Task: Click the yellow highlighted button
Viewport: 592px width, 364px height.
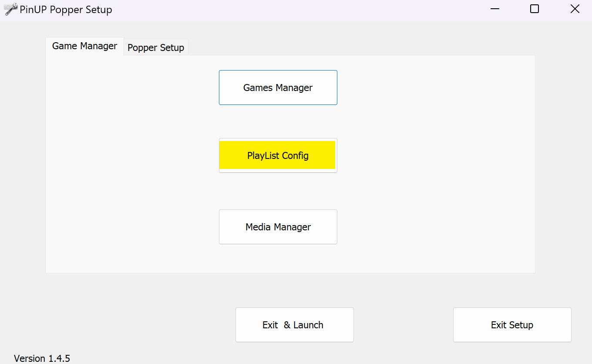Action: coord(278,155)
